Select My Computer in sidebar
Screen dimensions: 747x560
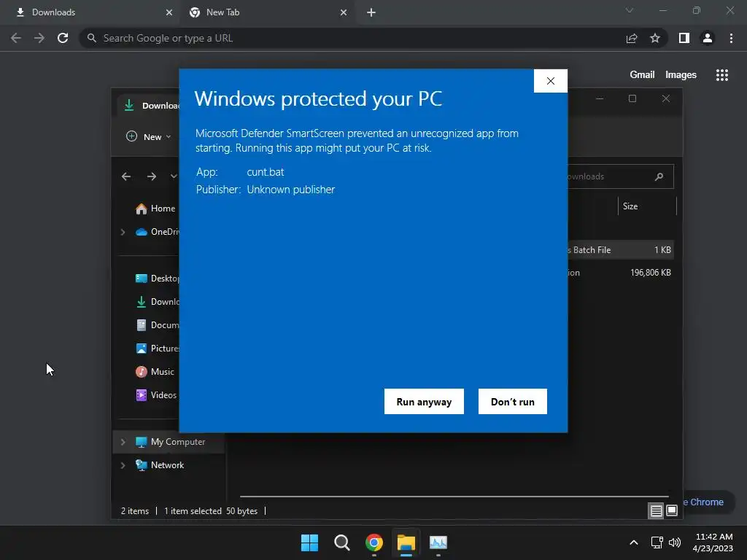pyautogui.click(x=171, y=442)
